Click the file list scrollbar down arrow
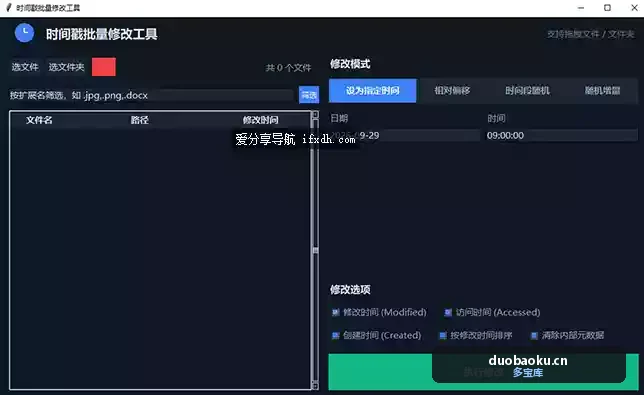Screen dimensions: 644x395 point(315,385)
